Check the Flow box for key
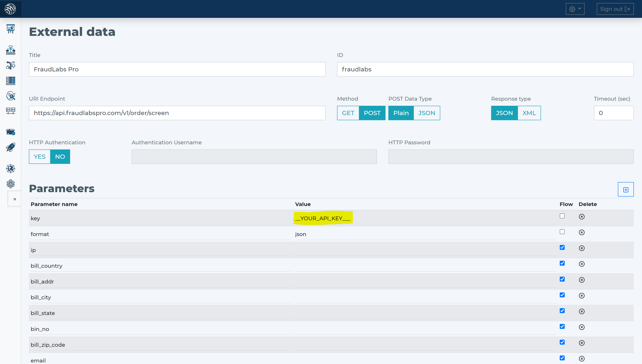 562,216
